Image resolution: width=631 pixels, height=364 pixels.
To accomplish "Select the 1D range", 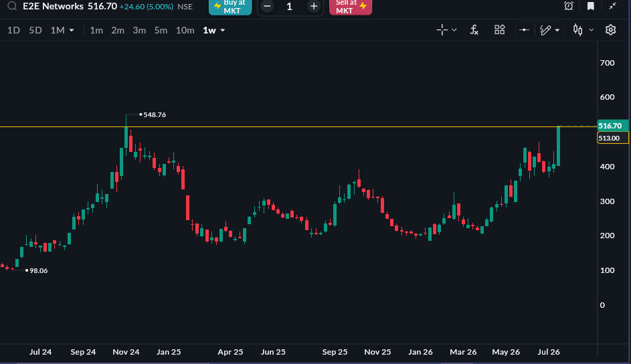I will click(13, 30).
